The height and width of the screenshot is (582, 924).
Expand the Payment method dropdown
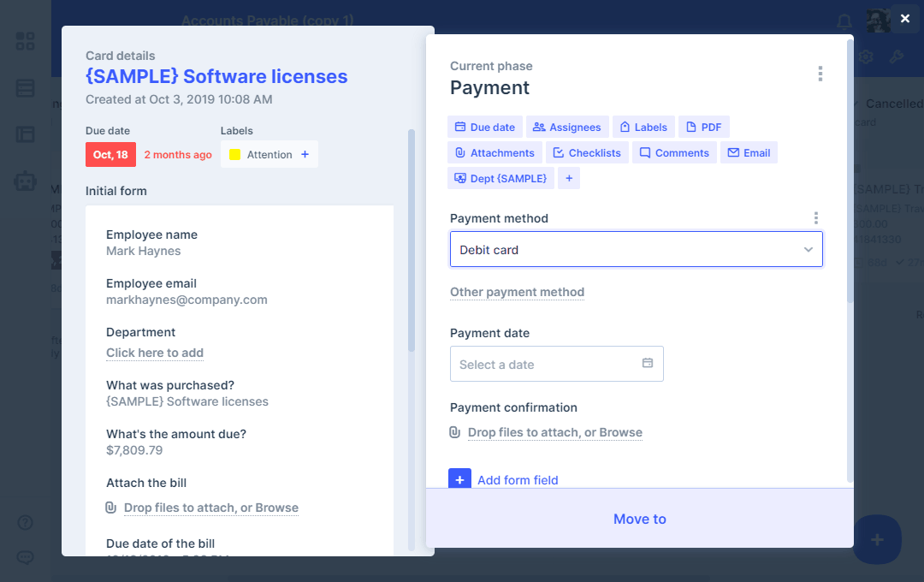pyautogui.click(x=808, y=250)
